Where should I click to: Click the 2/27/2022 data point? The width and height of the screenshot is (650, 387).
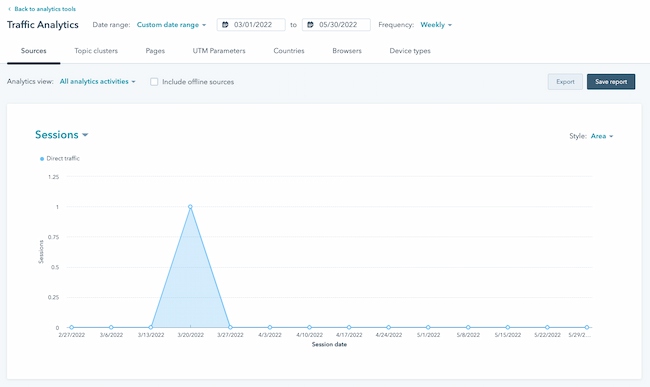[72, 327]
